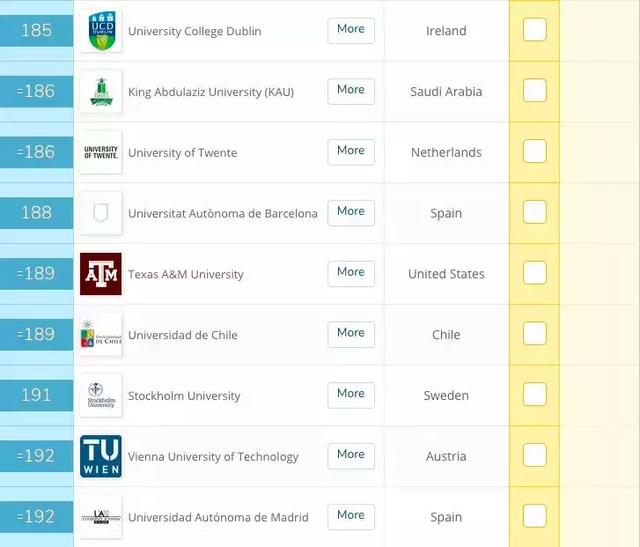Tick the compare checkbox for University College Dublin
This screenshot has height=547, width=640.
tap(535, 29)
